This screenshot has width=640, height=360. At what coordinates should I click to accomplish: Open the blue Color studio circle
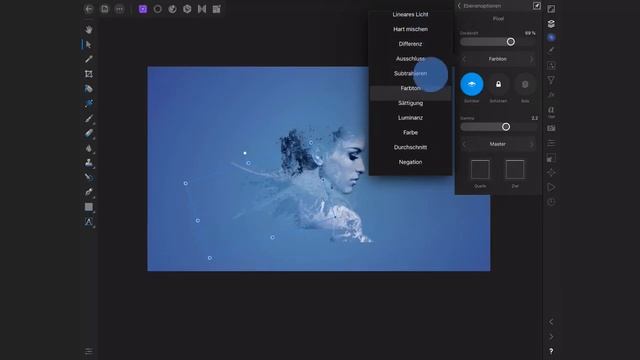[551, 38]
